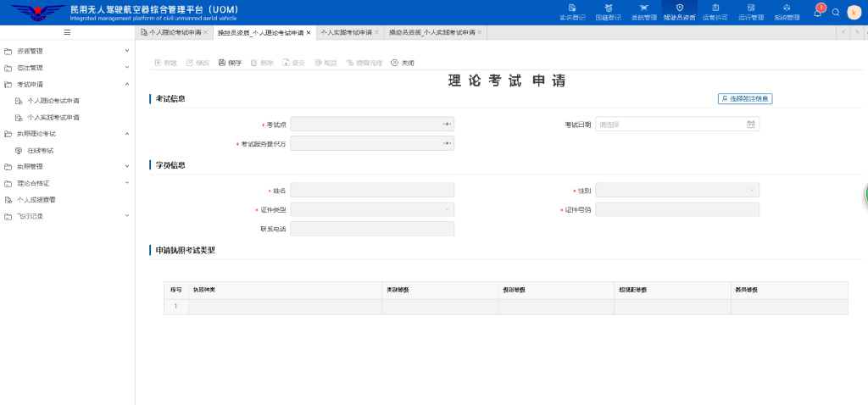Save the form with 保存
Image resolution: width=868 pixels, height=405 pixels.
[x=231, y=63]
